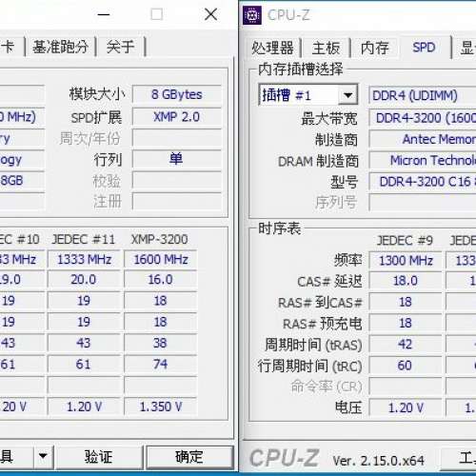Click the 1.20 V cell under JEDEC #11
This screenshot has width=476, height=476.
(84, 407)
